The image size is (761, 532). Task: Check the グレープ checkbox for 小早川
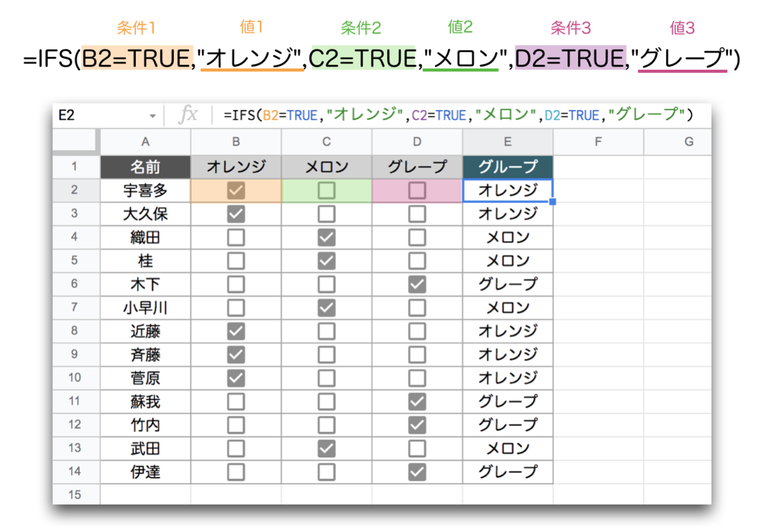417,308
